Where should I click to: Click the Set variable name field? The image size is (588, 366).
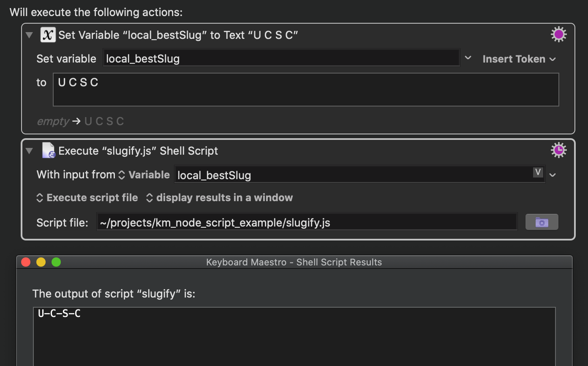(x=281, y=58)
